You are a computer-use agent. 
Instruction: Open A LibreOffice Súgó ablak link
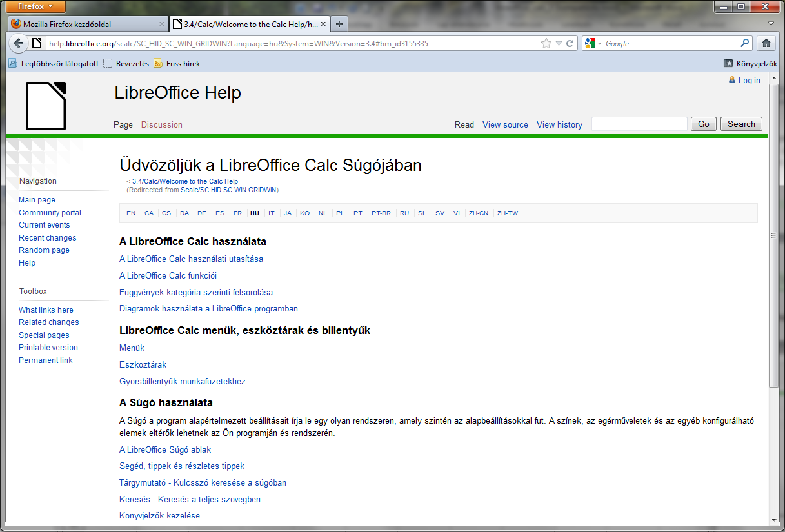click(x=165, y=450)
